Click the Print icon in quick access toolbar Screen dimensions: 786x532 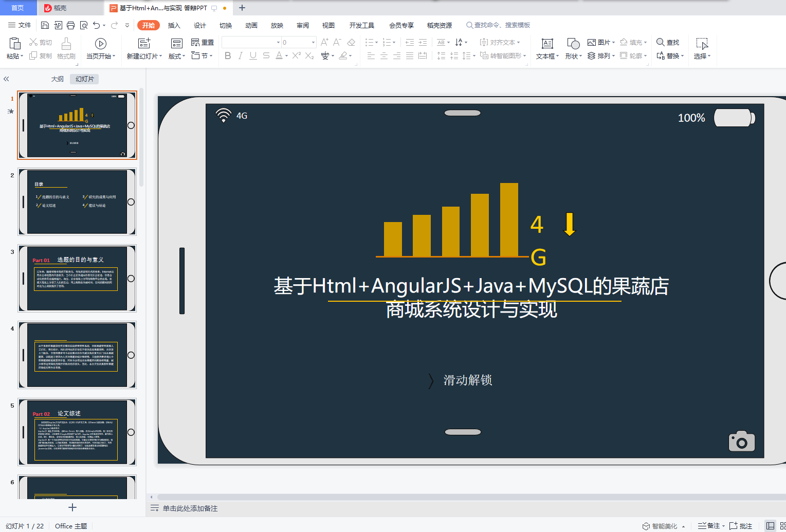[x=70, y=25]
